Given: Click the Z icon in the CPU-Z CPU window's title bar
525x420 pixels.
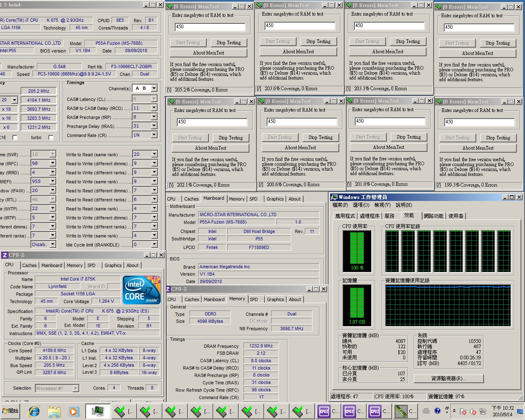Looking at the screenshot, I should coord(5,255).
